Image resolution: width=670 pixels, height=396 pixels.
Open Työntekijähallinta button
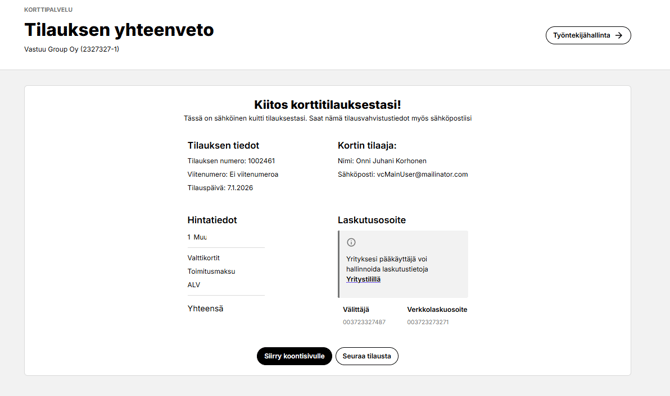588,35
